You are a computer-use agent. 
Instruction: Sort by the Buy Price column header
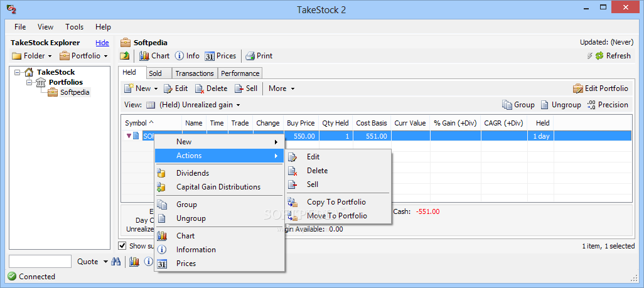[301, 123]
